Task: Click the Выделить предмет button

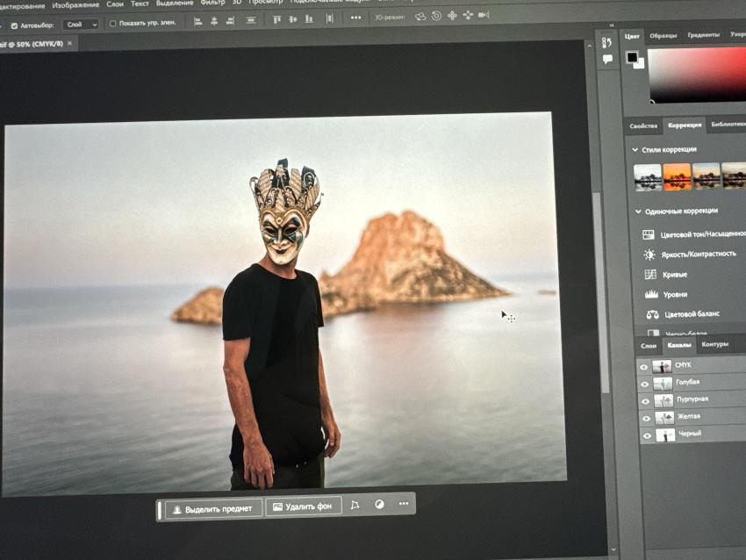Action: click(x=213, y=508)
